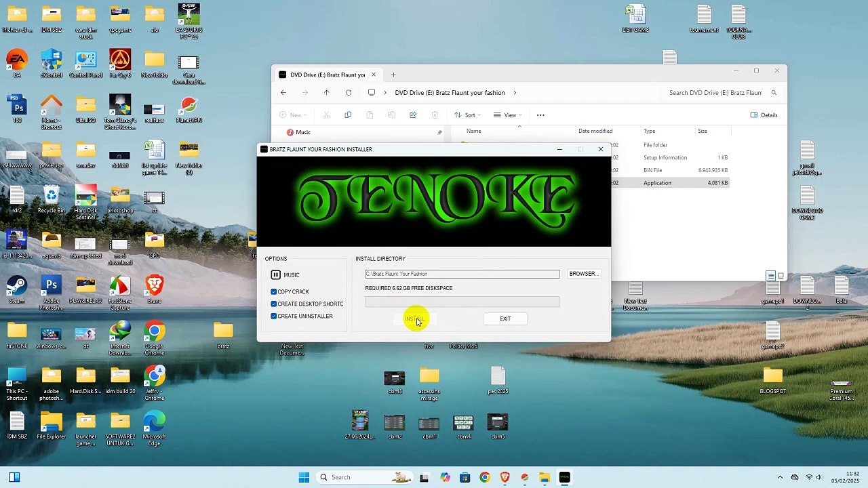Screen dimensions: 868x488
Task: Select the DVD Drive (E:) Explorer tab
Action: [331, 75]
